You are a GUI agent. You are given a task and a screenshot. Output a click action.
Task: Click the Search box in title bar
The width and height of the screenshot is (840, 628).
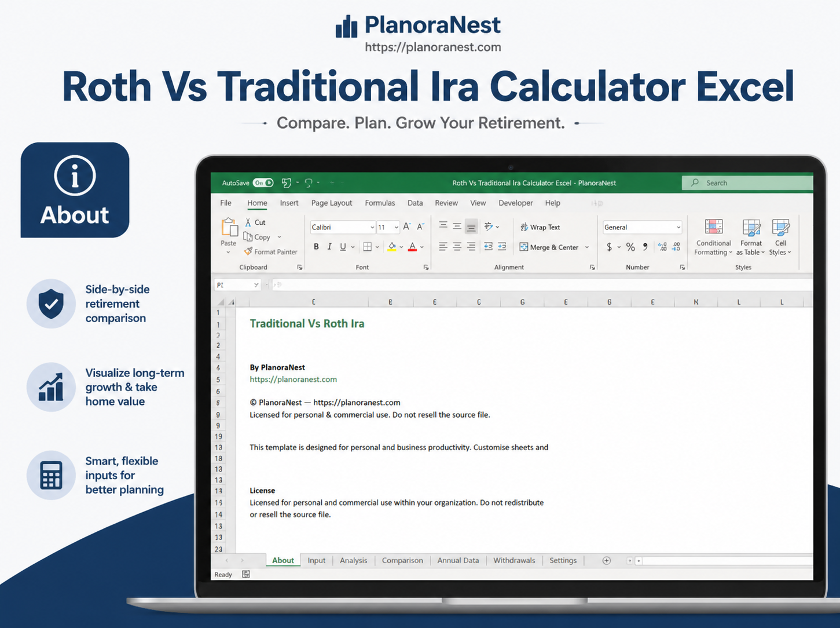point(747,183)
